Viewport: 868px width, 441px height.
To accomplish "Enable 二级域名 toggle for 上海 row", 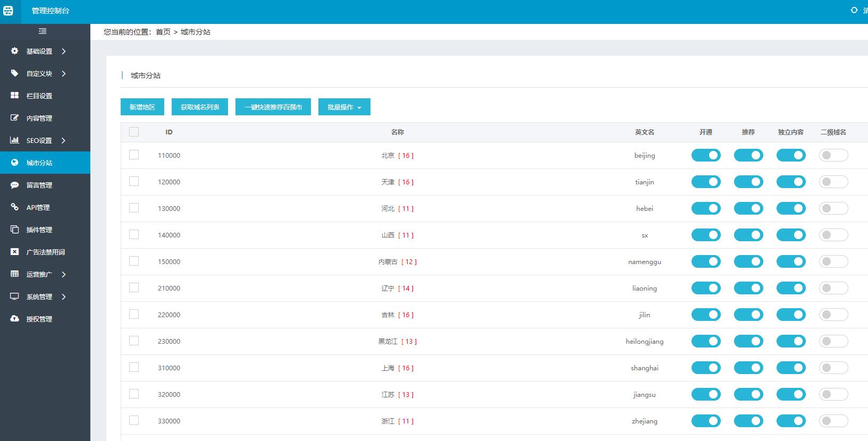I will tap(833, 368).
